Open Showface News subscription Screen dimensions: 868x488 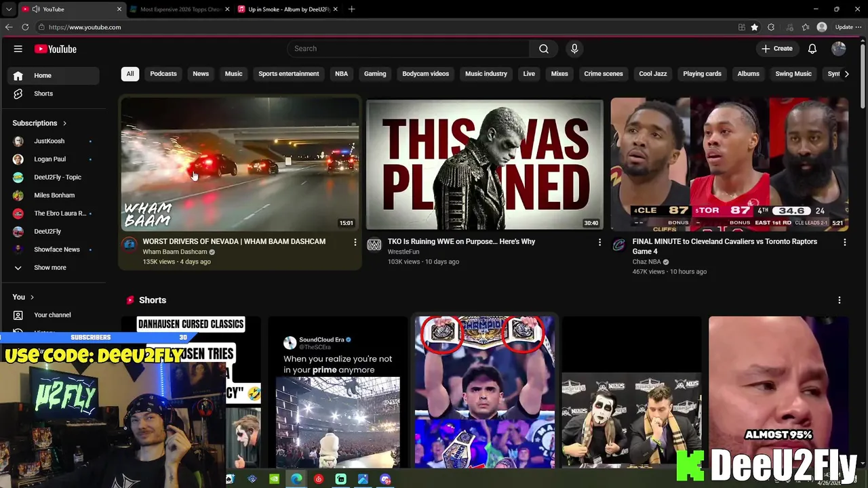coord(54,249)
